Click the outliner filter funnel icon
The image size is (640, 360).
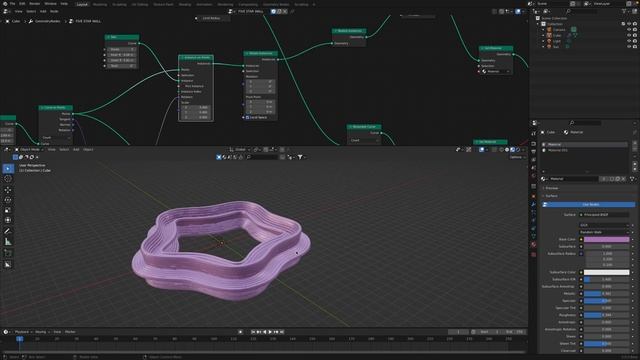[624, 11]
